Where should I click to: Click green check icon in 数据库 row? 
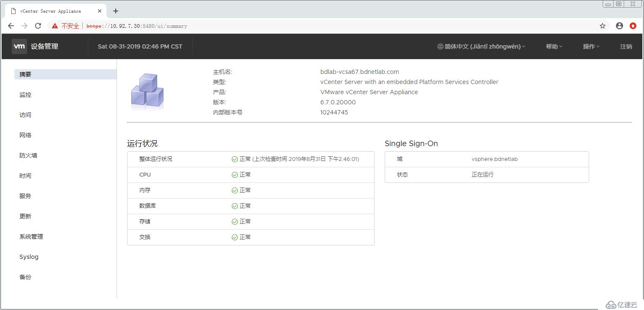pyautogui.click(x=235, y=206)
